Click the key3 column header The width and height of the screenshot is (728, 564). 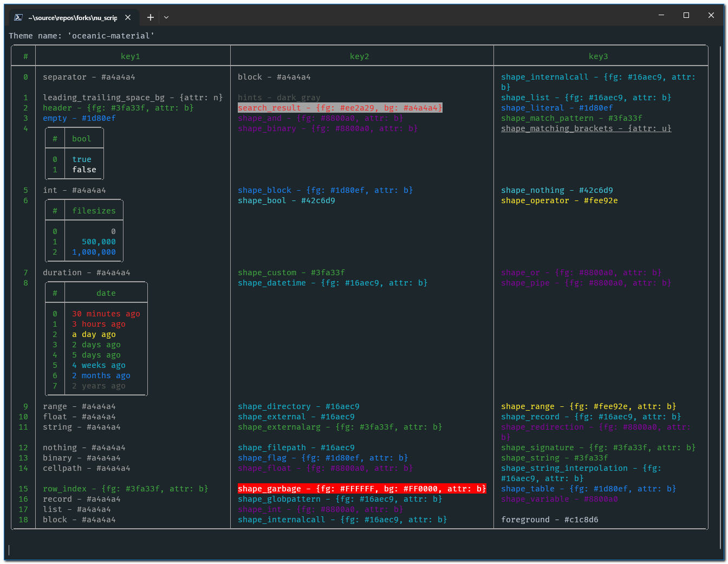coord(599,56)
